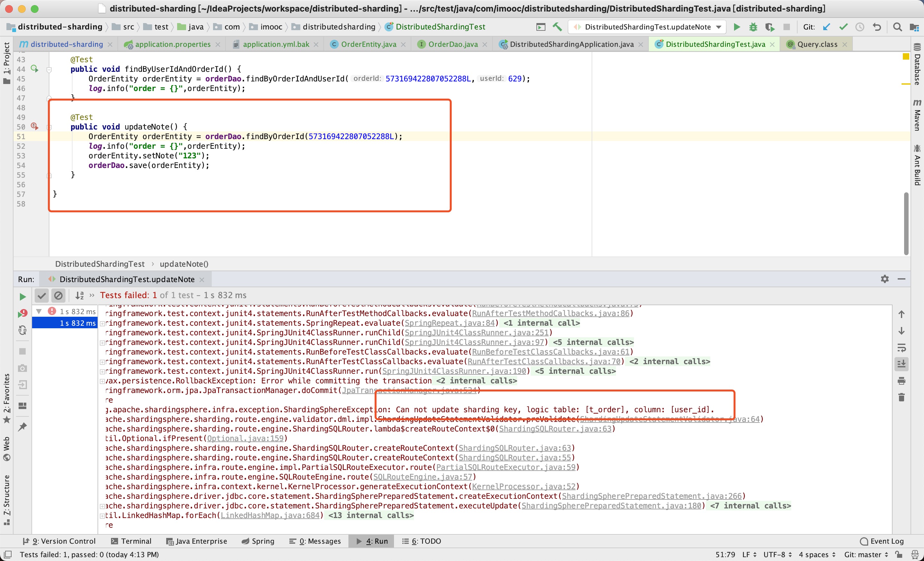Open Project Structure dialog
The height and width of the screenshot is (561, 924).
click(x=914, y=27)
